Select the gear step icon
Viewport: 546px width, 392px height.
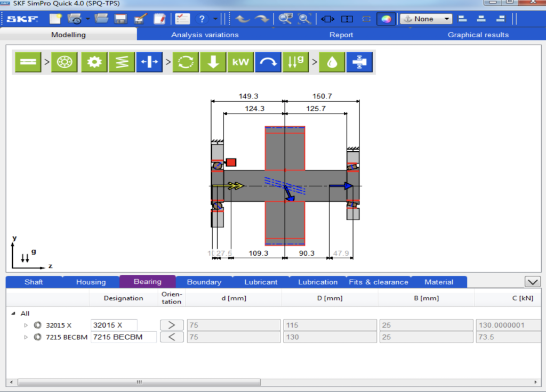pos(94,62)
